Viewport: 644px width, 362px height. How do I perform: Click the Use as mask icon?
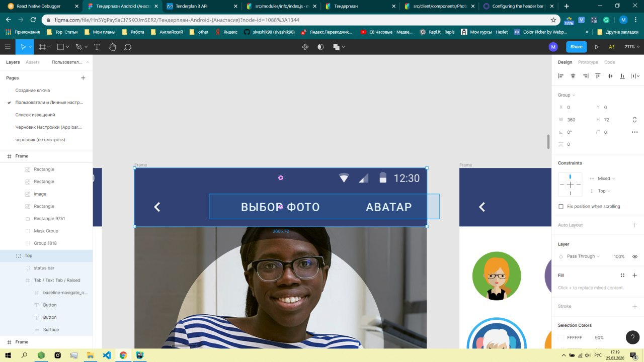320,47
